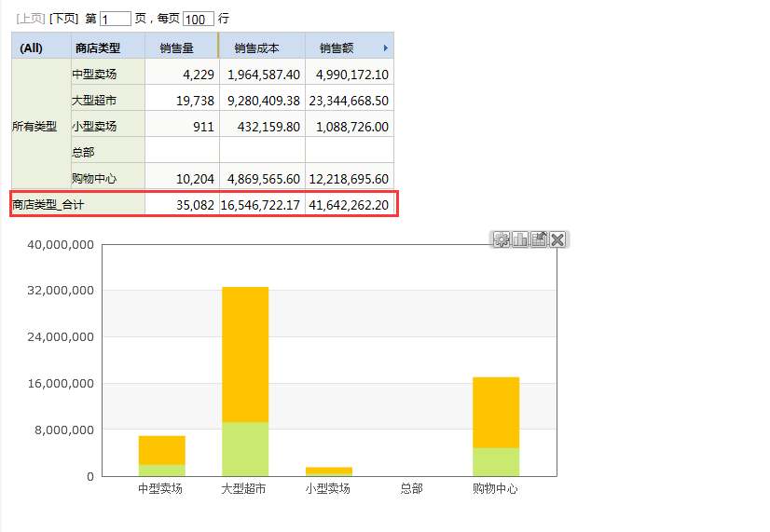Go to previous page via [上页]
Viewport: 770px width, 532px height.
pyautogui.click(x=31, y=19)
